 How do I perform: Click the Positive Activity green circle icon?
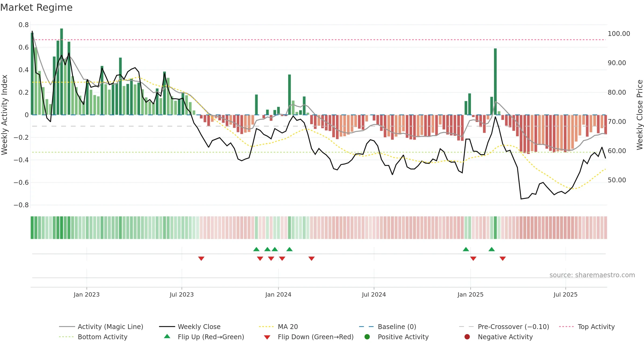coord(367,337)
